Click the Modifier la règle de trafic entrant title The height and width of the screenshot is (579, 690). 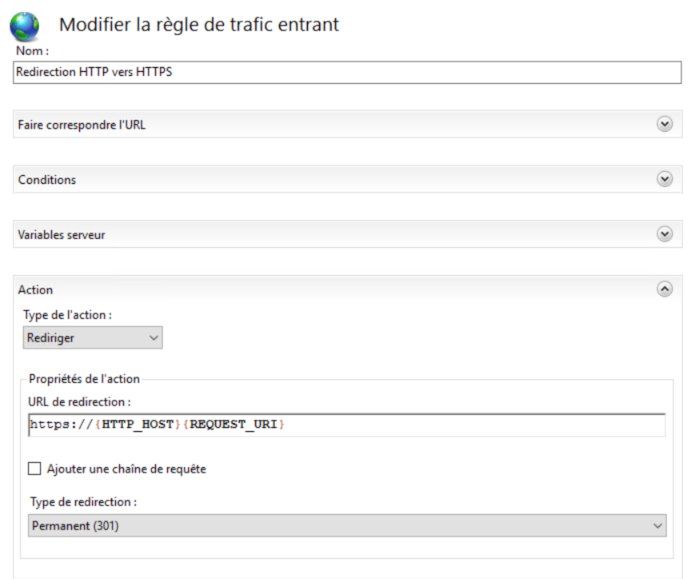[x=199, y=25]
